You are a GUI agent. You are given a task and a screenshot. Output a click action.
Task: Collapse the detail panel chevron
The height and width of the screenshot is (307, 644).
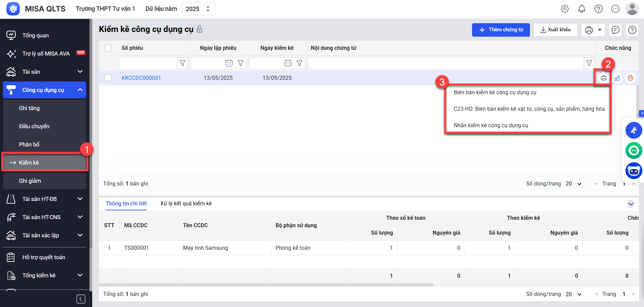click(631, 204)
